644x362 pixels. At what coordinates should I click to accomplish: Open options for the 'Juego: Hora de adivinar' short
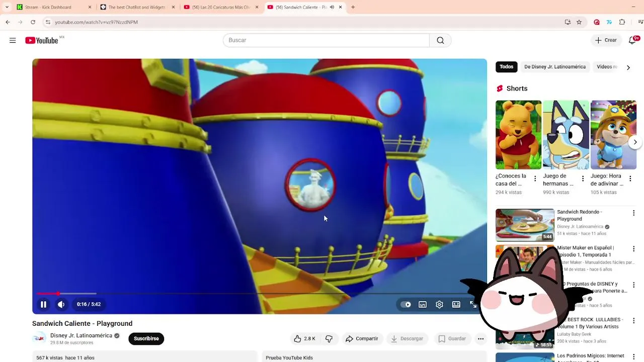pyautogui.click(x=630, y=178)
